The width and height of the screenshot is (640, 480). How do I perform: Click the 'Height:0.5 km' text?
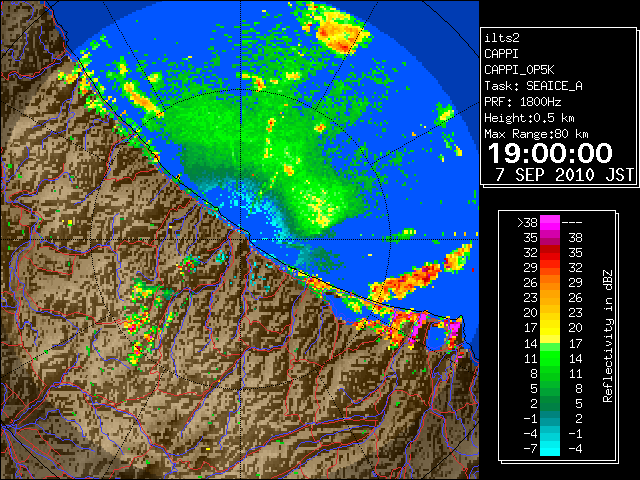click(x=529, y=118)
